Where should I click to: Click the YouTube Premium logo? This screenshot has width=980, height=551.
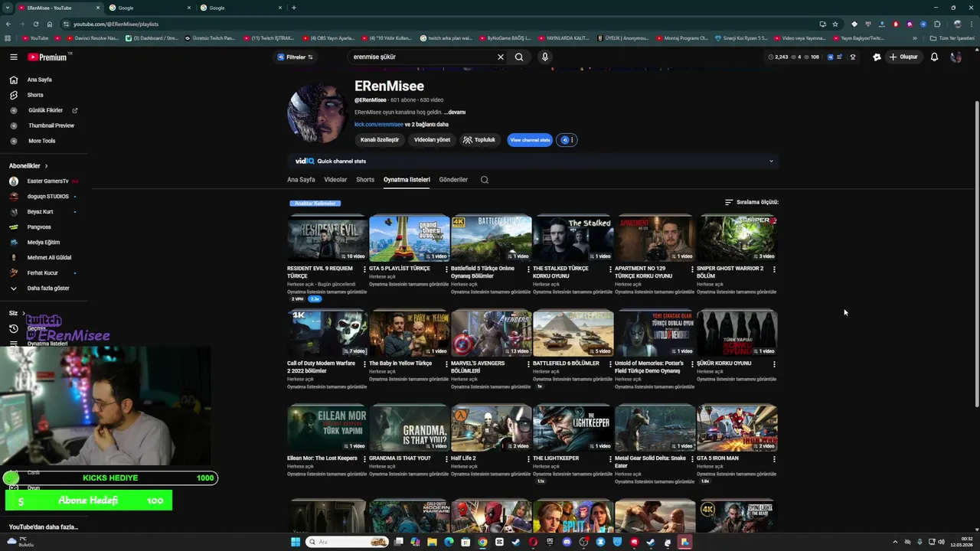(47, 57)
